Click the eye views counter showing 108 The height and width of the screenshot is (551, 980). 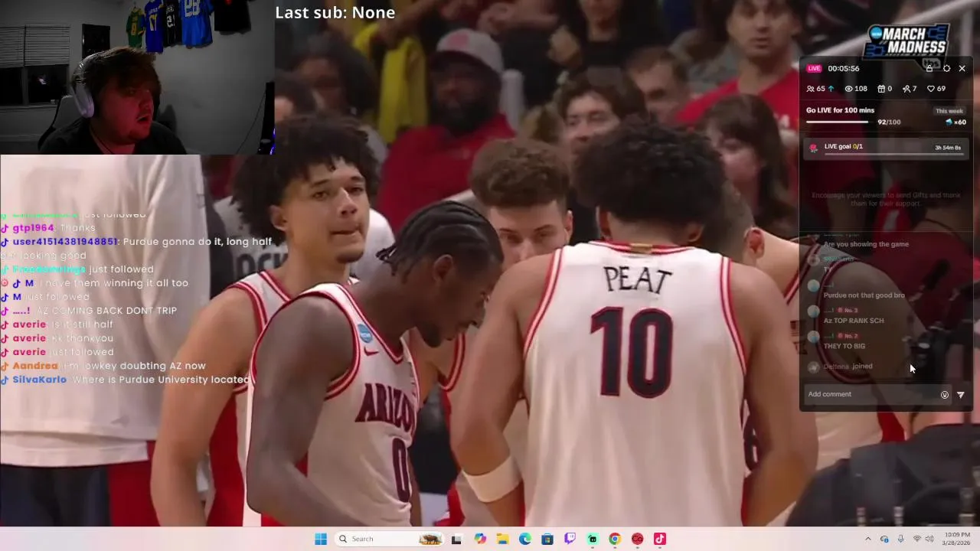pos(856,89)
